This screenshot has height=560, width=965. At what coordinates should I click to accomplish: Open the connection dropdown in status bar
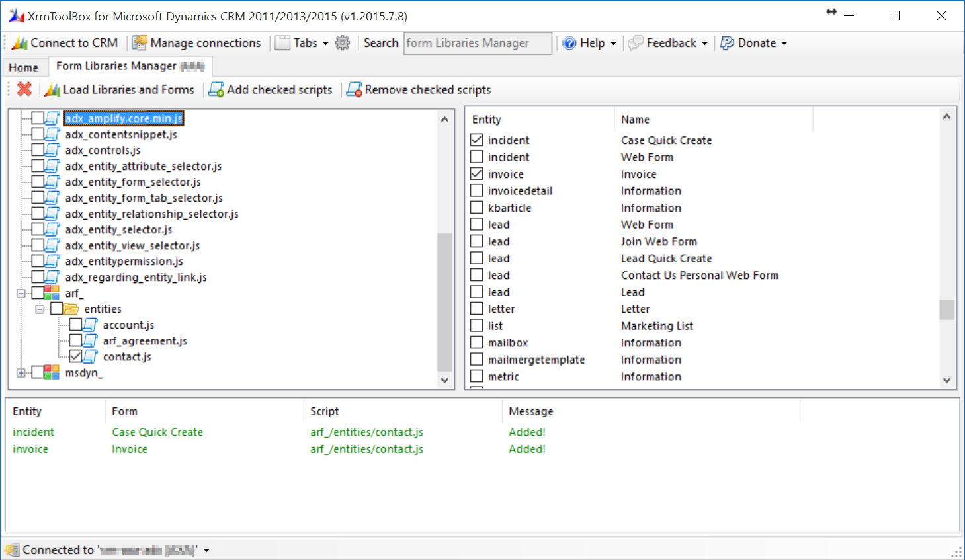(206, 550)
